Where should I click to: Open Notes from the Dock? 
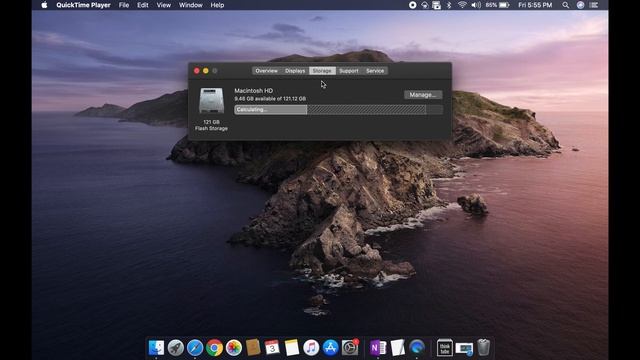click(292, 348)
